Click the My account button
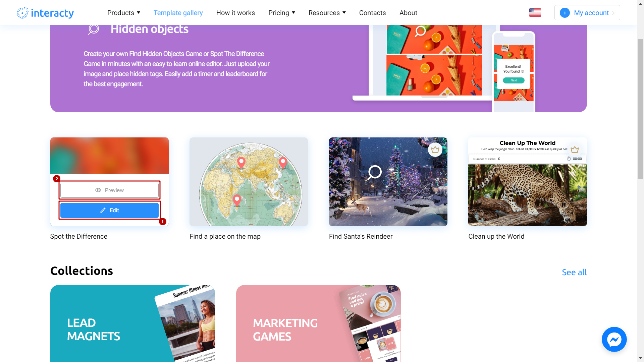Image resolution: width=644 pixels, height=362 pixels. coord(587,12)
